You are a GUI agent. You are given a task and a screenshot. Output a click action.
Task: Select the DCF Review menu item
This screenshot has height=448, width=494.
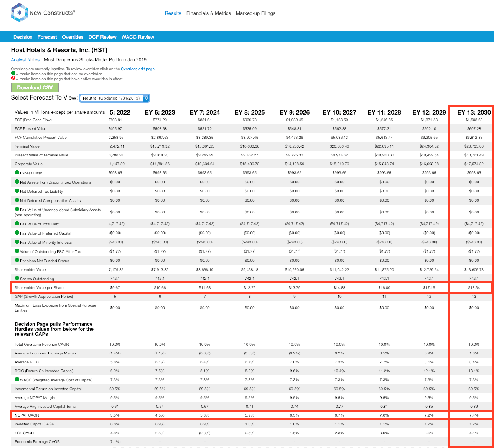click(x=102, y=37)
